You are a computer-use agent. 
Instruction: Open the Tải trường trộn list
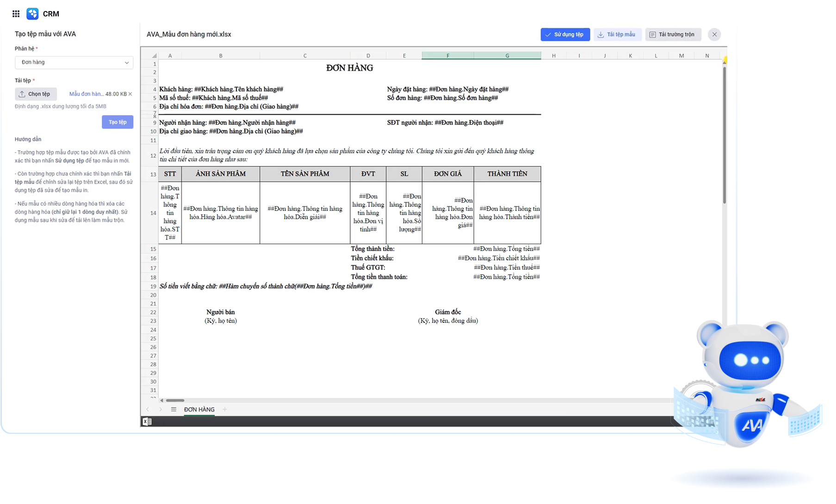(x=673, y=35)
